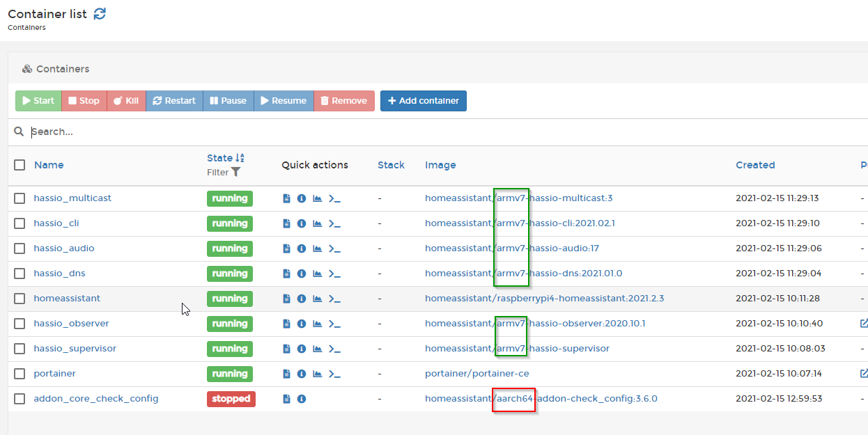Open logs for hassio_multicast
The image size is (868, 435).
(286, 198)
